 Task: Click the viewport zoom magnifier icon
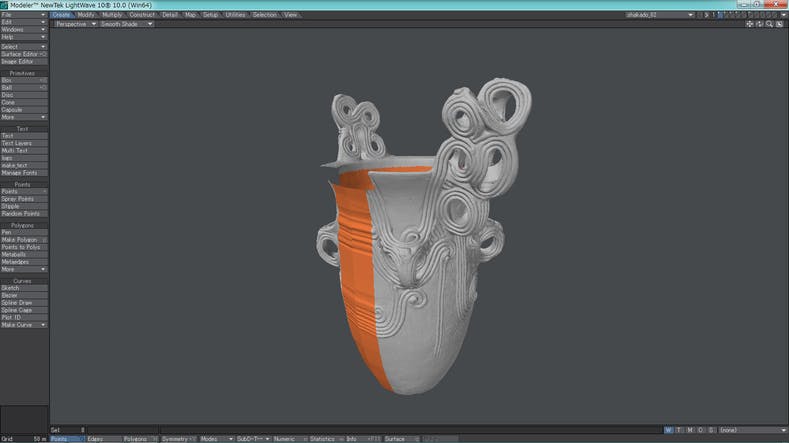tap(769, 24)
